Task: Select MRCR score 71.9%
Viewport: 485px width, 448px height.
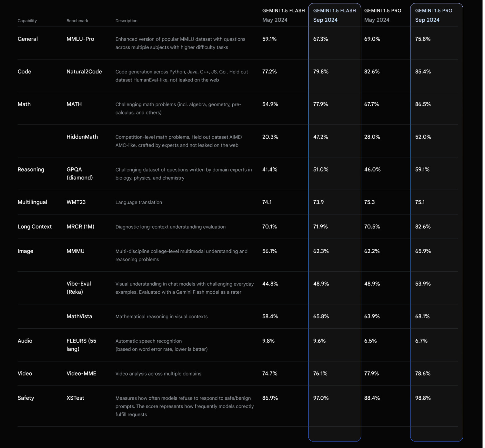Action: 321,227
